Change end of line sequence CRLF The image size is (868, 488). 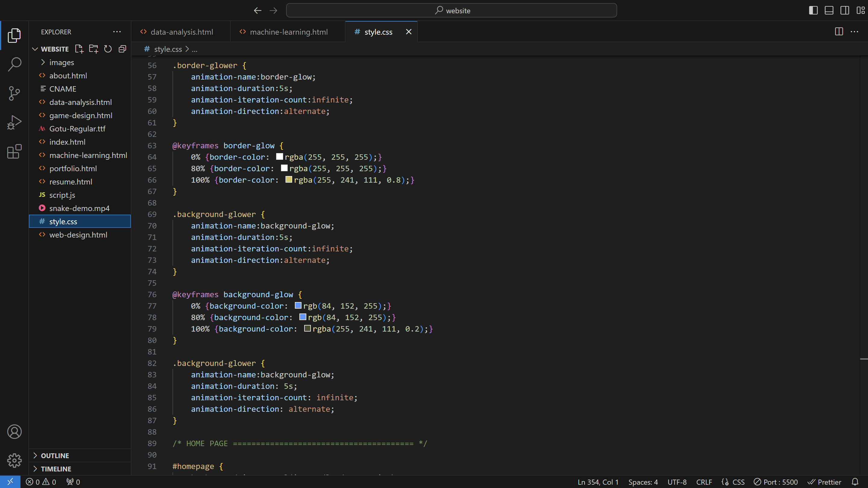tap(704, 482)
